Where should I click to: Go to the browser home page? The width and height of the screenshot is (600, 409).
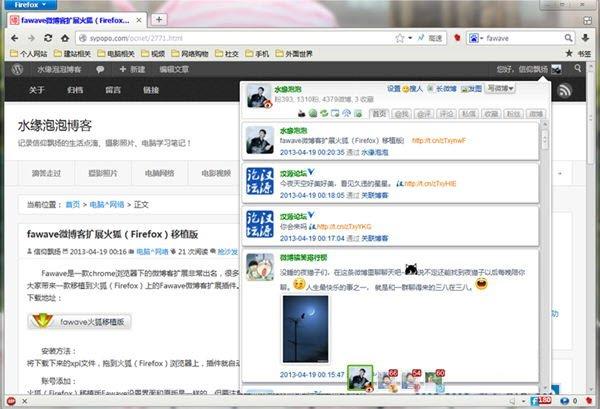65,38
